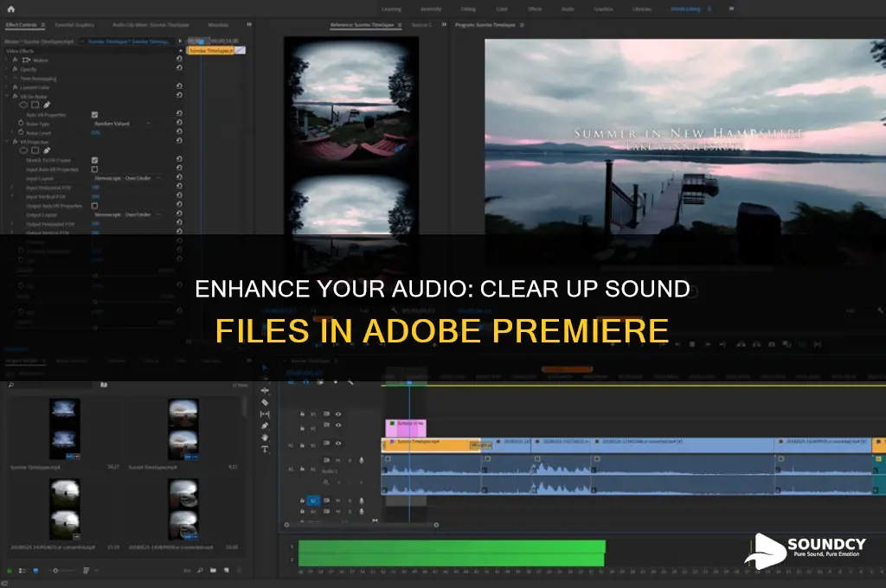The image size is (886, 588).
Task: Select the Razor tool
Action: point(265,402)
